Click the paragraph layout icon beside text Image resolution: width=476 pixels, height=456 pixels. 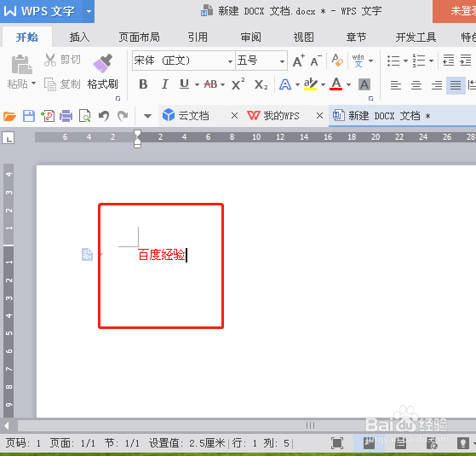point(87,254)
